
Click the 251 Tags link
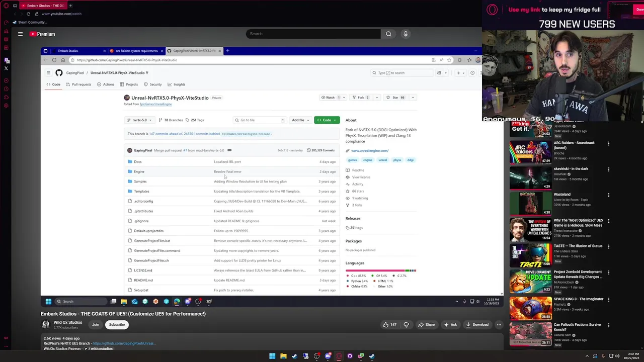(194, 120)
